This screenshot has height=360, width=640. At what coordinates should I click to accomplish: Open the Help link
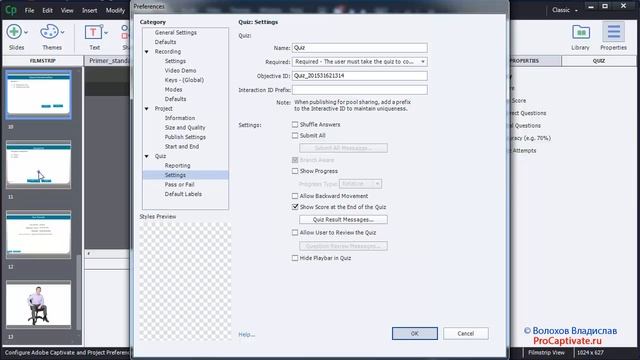pos(247,334)
